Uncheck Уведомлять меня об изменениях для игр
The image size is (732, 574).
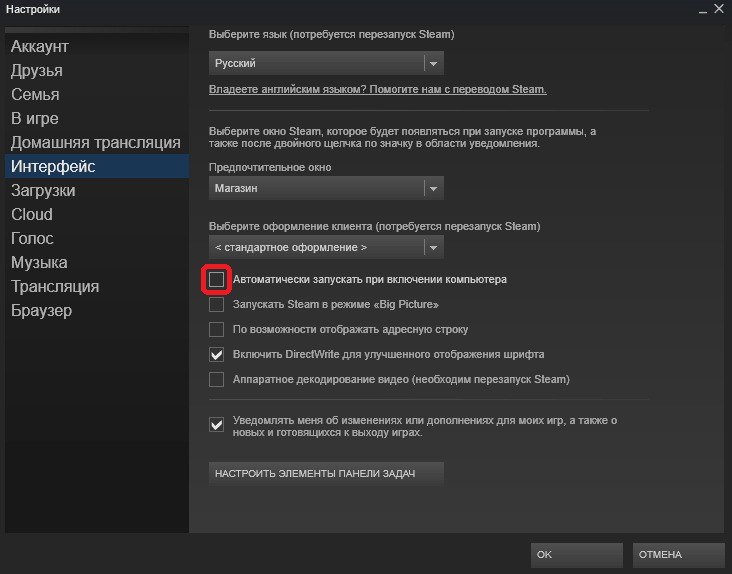(x=216, y=425)
